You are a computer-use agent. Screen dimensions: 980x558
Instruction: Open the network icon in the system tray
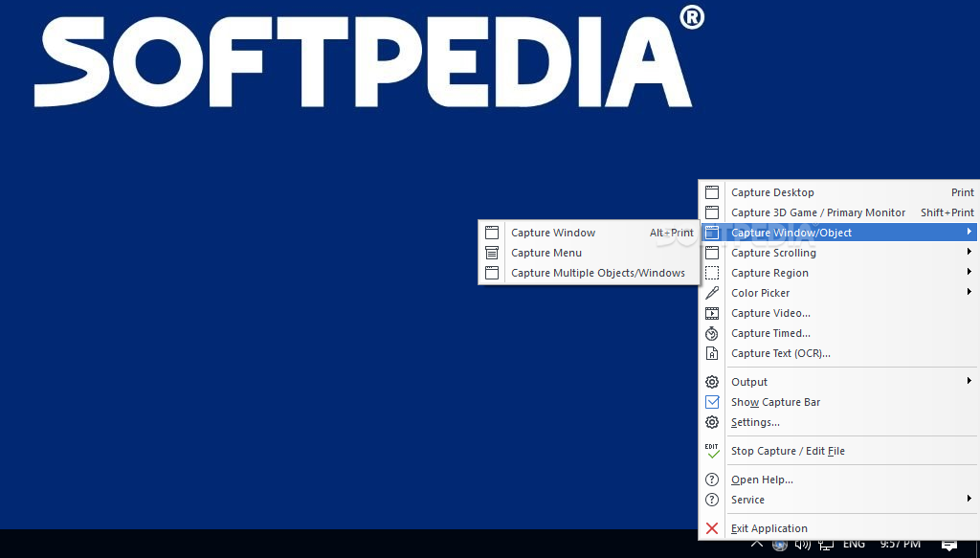point(826,546)
